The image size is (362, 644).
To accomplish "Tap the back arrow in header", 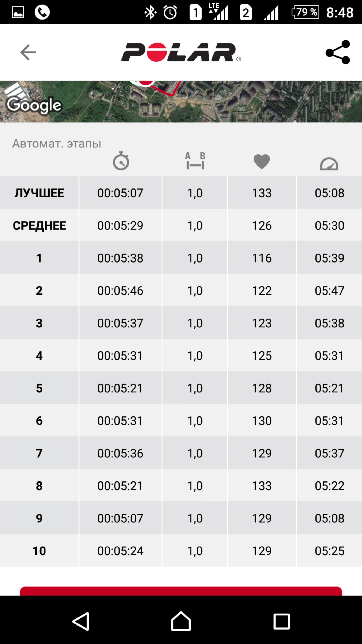I will click(28, 52).
